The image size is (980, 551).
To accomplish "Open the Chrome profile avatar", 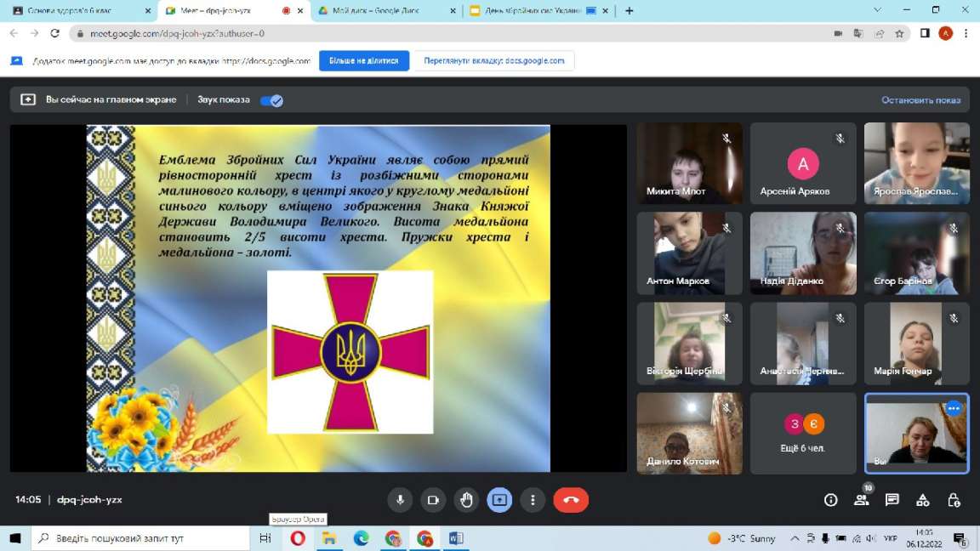I will coord(946,34).
